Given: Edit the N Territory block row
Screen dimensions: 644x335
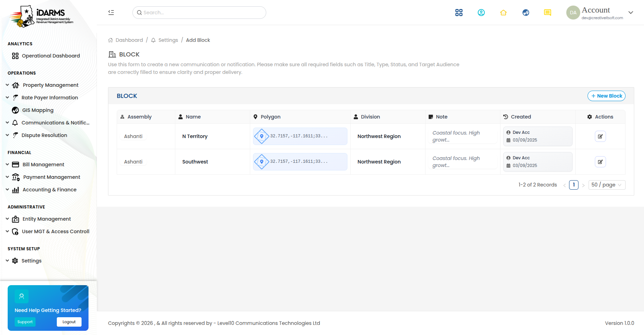Looking at the screenshot, I should coord(600,136).
